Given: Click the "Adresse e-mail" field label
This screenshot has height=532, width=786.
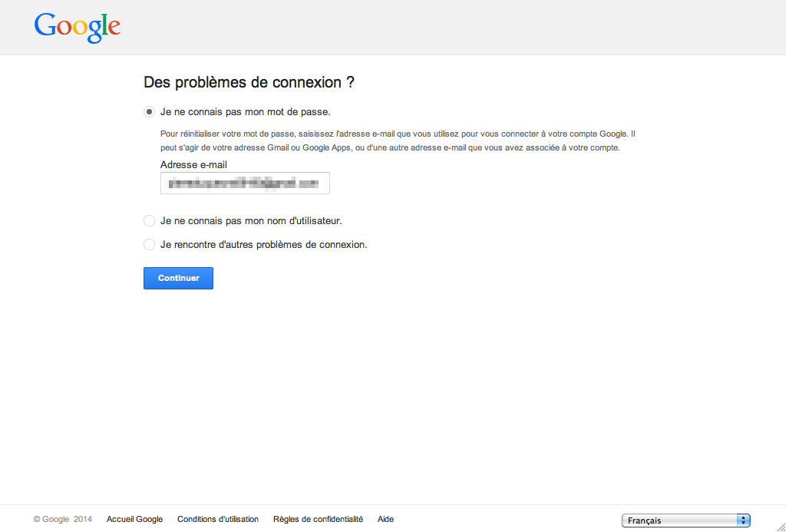Looking at the screenshot, I should [x=193, y=164].
